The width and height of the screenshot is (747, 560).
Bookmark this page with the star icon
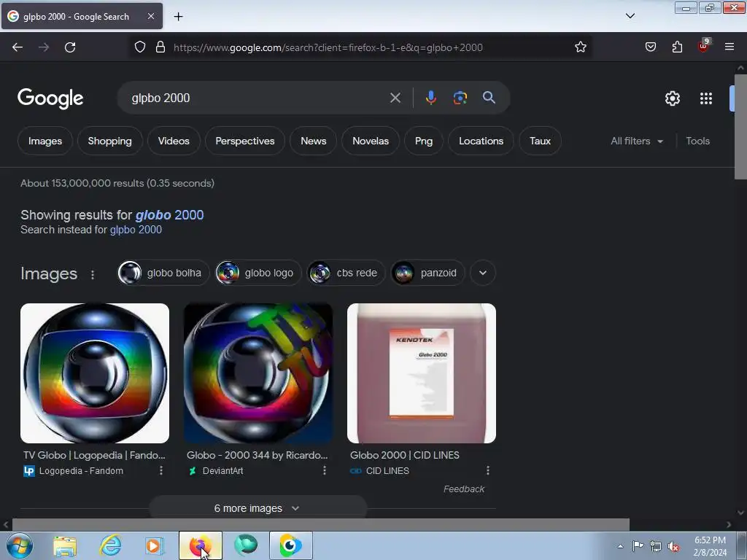coord(580,47)
